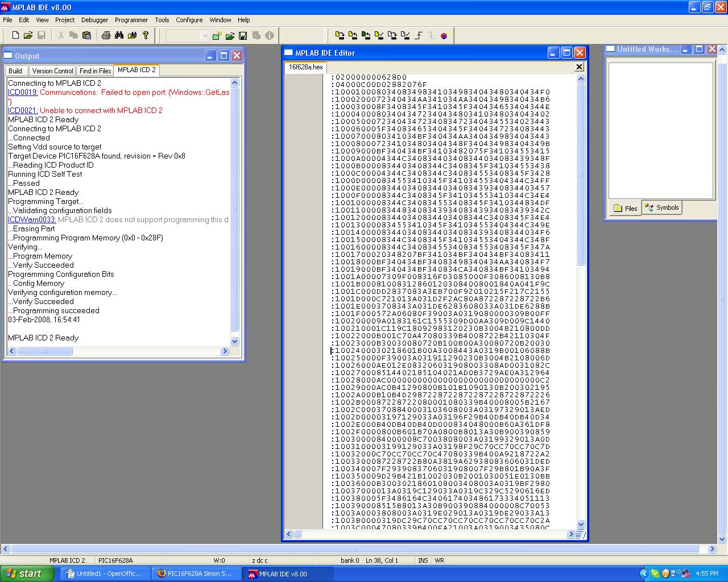Switch to the Find in Files tab
The image size is (728, 582).
click(x=95, y=71)
